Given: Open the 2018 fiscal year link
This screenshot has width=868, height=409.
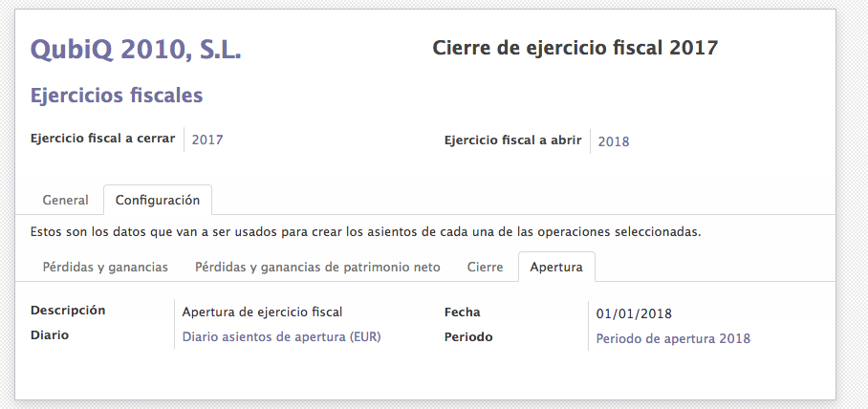Looking at the screenshot, I should pyautogui.click(x=614, y=141).
